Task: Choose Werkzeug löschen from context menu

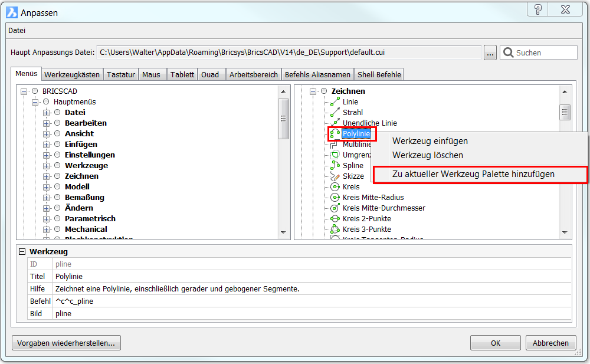Action: [427, 155]
